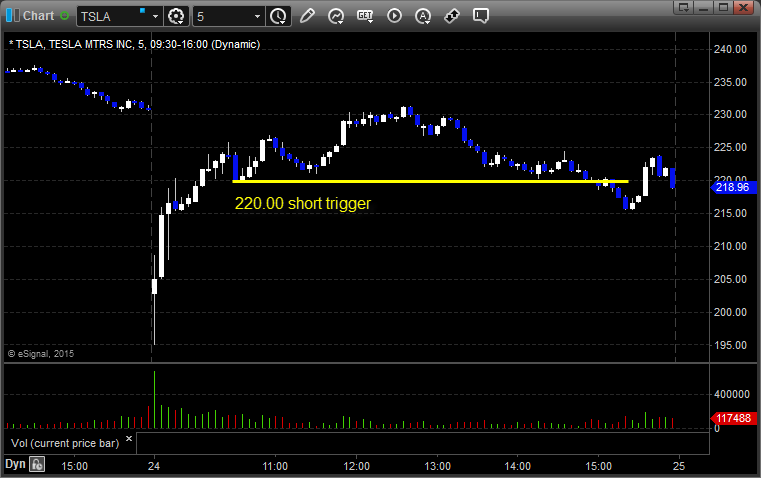Open the window options dropdown icon
Image resolution: width=761 pixels, height=478 pixels.
click(684, 7)
